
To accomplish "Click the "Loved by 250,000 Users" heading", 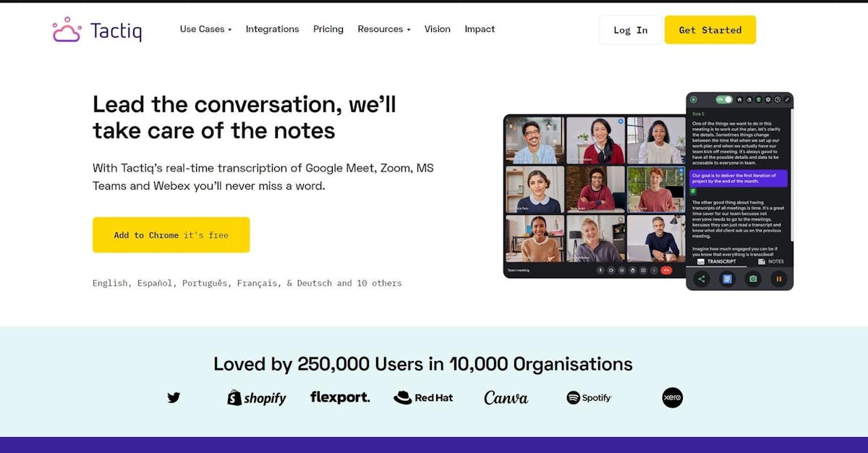I will click(x=423, y=363).
